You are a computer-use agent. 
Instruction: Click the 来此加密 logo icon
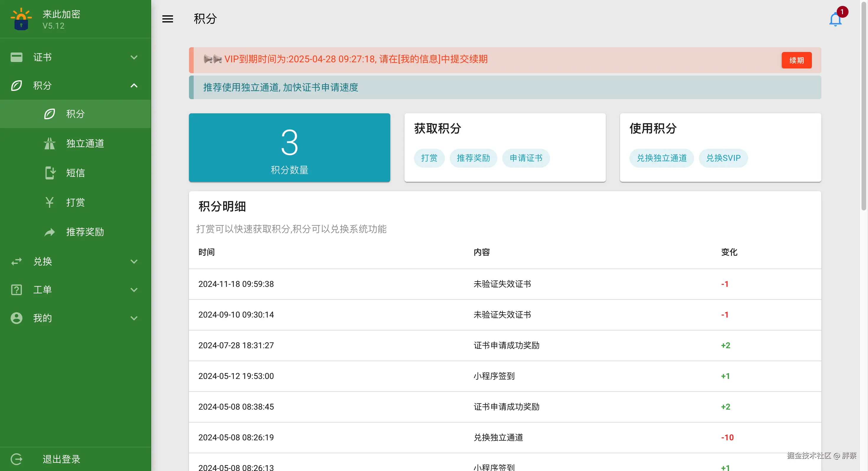21,19
